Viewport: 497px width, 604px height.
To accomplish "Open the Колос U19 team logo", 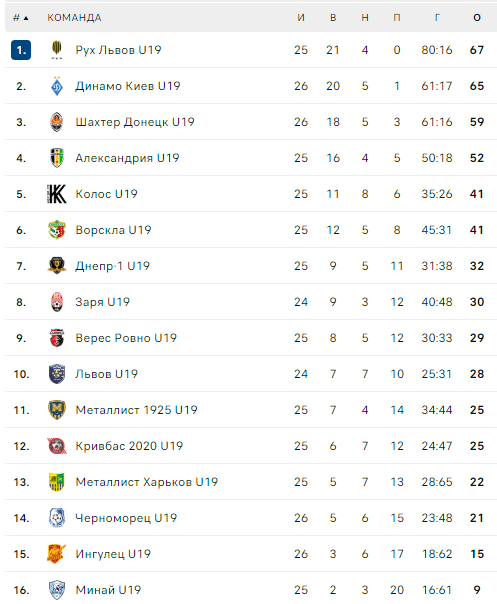I will pyautogui.click(x=57, y=194).
